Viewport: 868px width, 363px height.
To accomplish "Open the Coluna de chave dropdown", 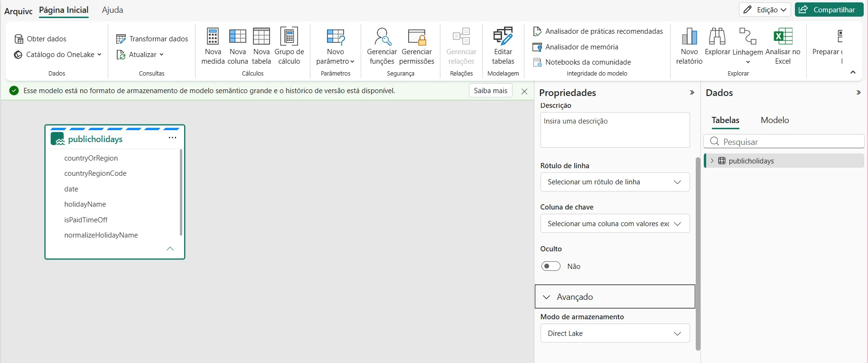I will tap(615, 224).
